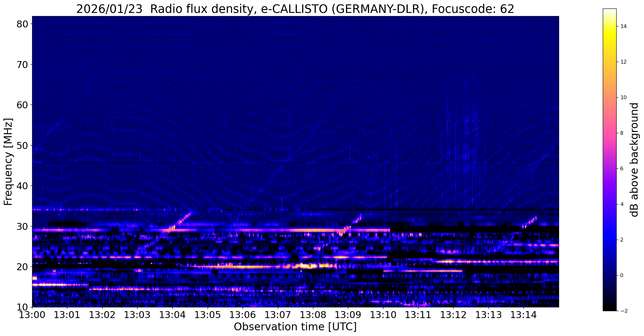Click the 13:03 time tick label
The height and width of the screenshot is (336, 644).
coord(137,315)
